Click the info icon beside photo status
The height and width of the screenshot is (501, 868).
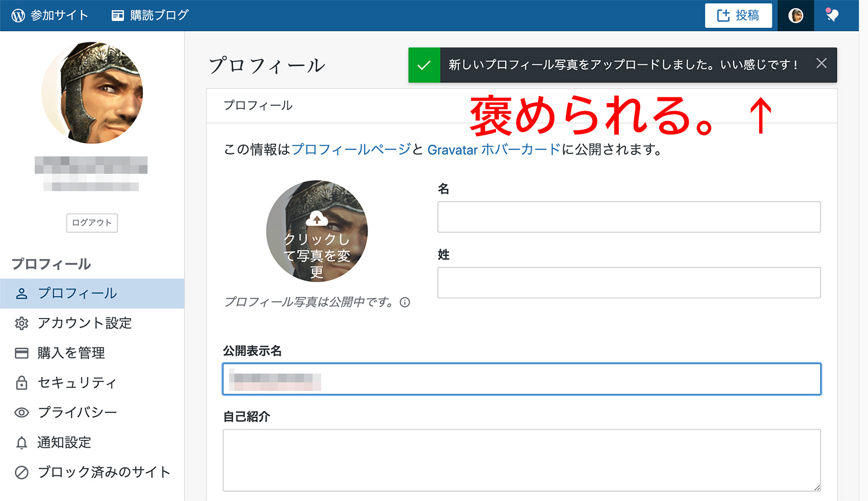[x=405, y=302]
